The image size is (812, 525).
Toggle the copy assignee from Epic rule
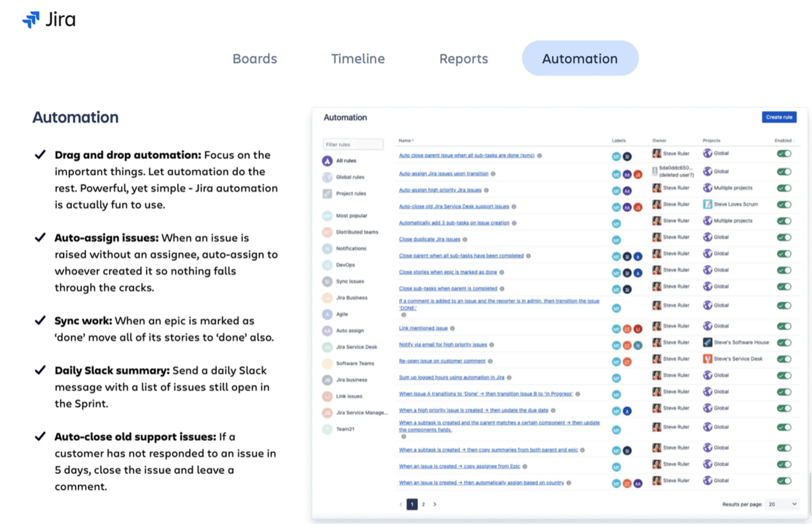[784, 464]
